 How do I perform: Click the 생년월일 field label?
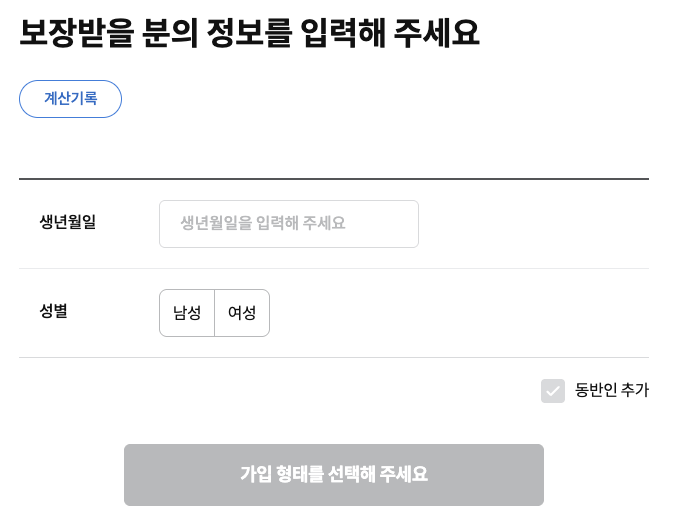point(67,222)
